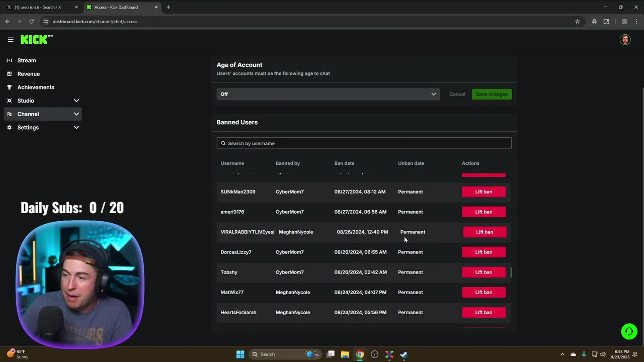Click the webcam overlay thumbnail
The height and width of the screenshot is (362, 644).
80,285
